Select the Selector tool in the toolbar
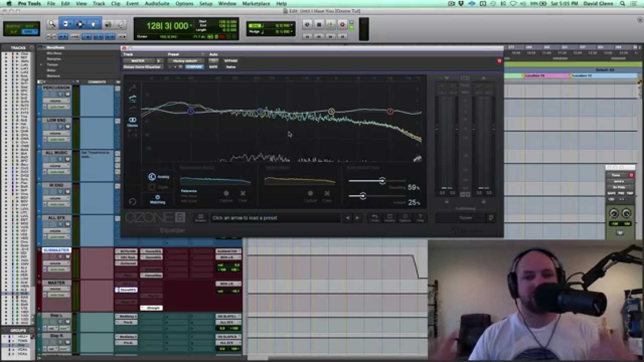The image size is (644, 362). [79, 24]
